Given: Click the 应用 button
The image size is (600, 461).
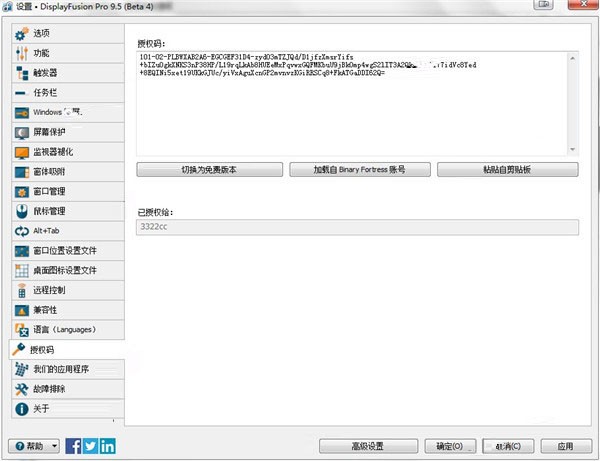Looking at the screenshot, I should 566,446.
